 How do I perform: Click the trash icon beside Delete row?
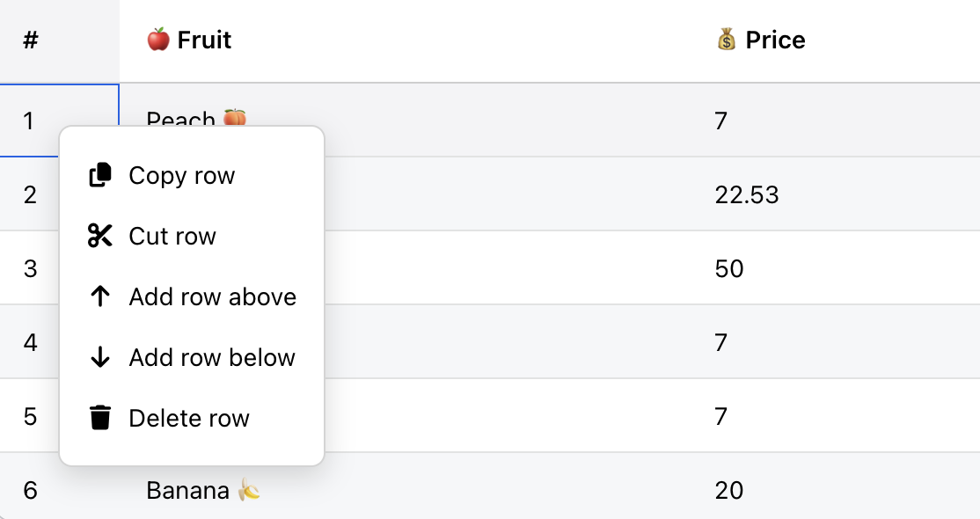coord(99,418)
